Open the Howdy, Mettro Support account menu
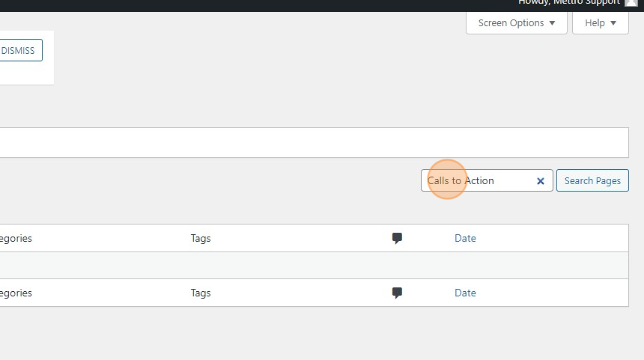The image size is (644, 360). 569,3
